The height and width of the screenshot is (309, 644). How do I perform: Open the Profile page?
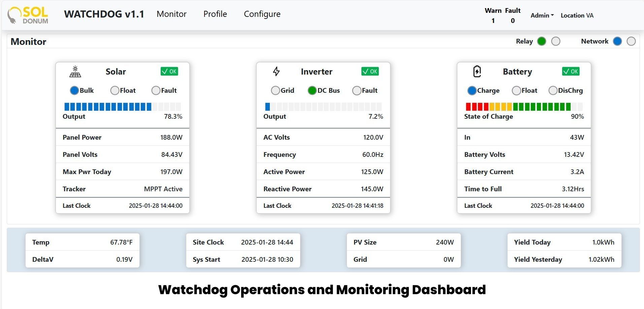[215, 14]
